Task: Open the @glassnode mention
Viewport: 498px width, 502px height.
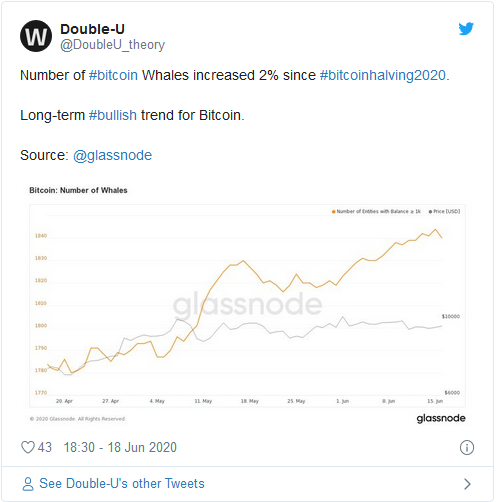Action: tap(112, 155)
